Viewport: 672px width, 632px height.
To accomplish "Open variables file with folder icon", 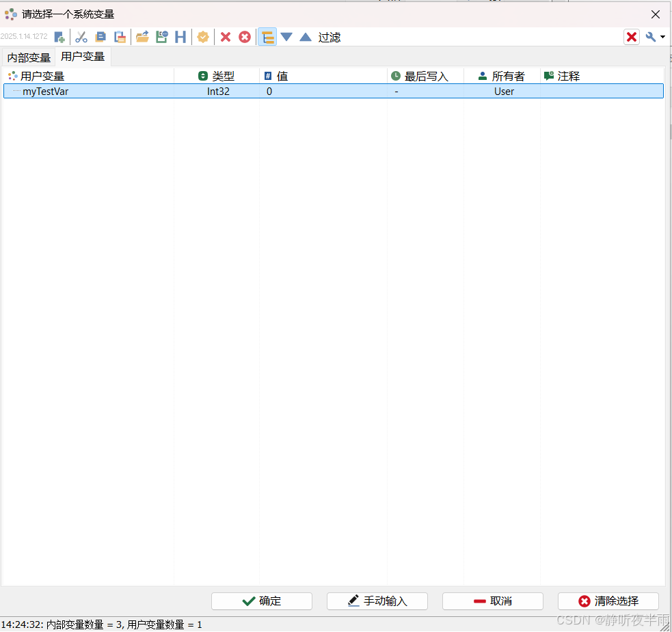I will (142, 38).
